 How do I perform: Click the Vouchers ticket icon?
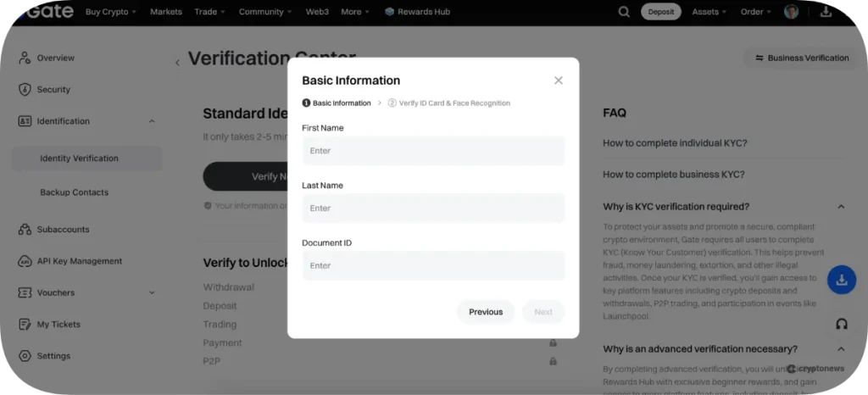[25, 292]
